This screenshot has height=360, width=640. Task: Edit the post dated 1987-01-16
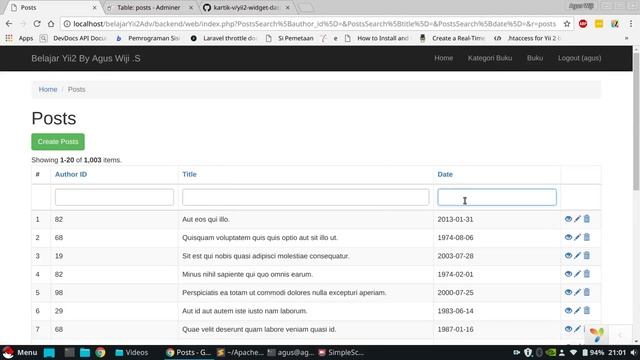[x=578, y=329]
